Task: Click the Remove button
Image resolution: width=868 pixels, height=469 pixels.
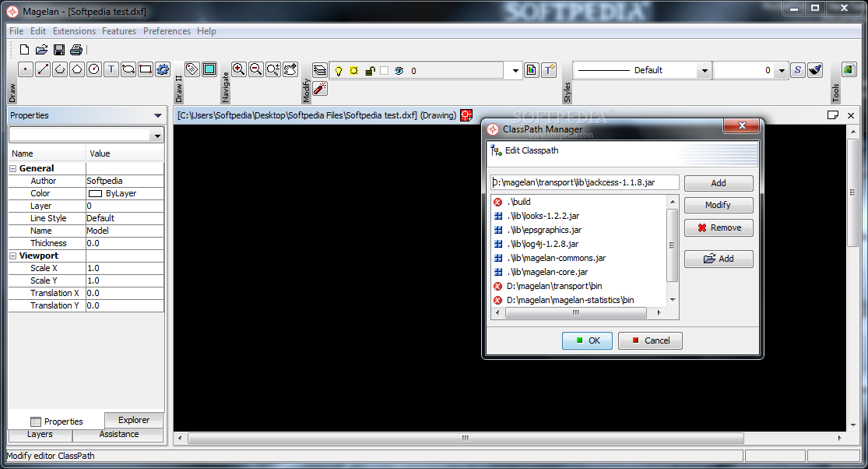Action: 719,227
